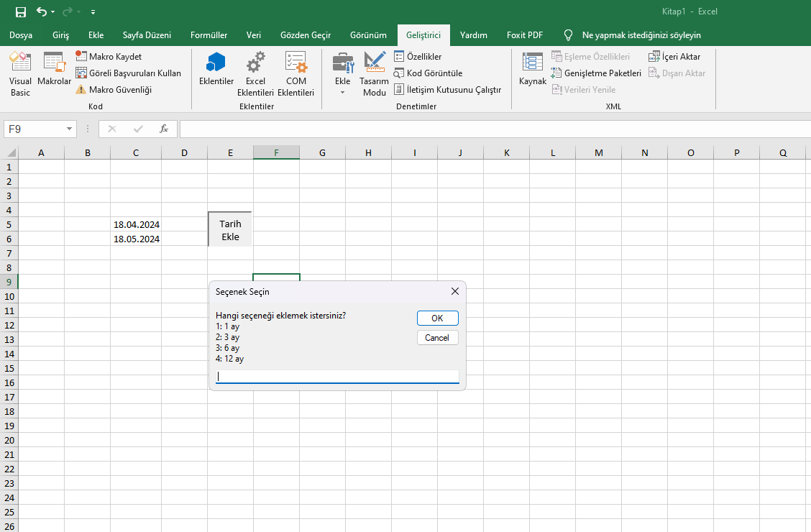
Task: Open COM Eklentileri dialog
Action: pyautogui.click(x=295, y=74)
